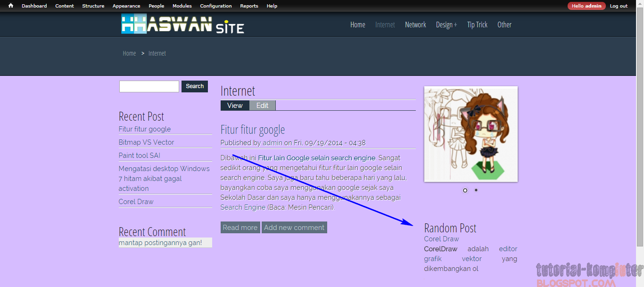Click the admin author link
Viewport: 644px width, 287px height.
point(272,143)
